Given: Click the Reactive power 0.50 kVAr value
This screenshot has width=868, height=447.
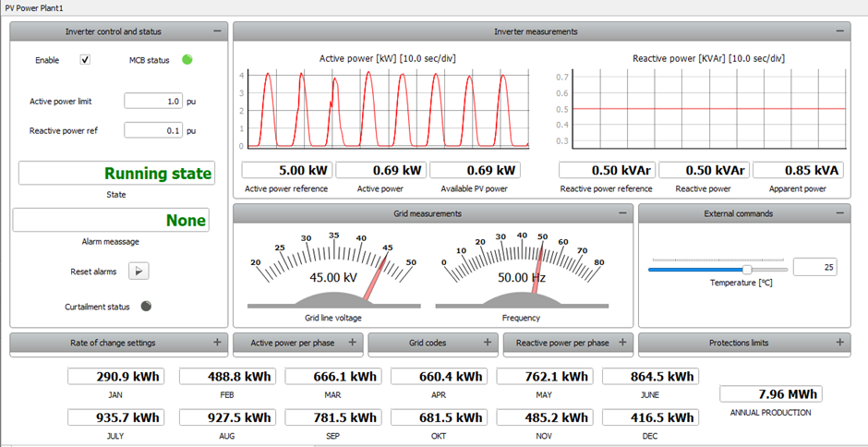Looking at the screenshot, I should pyautogui.click(x=705, y=170).
